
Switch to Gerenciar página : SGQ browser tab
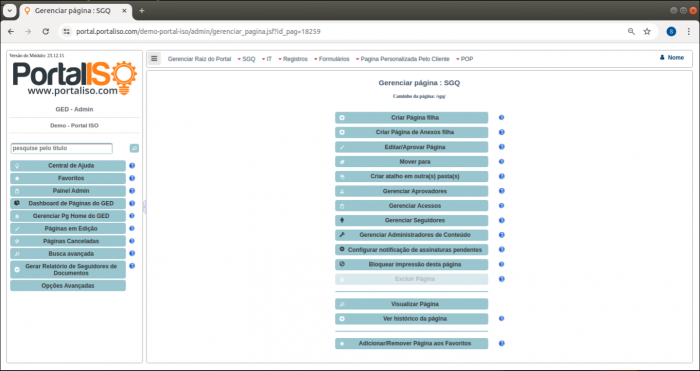coord(76,11)
